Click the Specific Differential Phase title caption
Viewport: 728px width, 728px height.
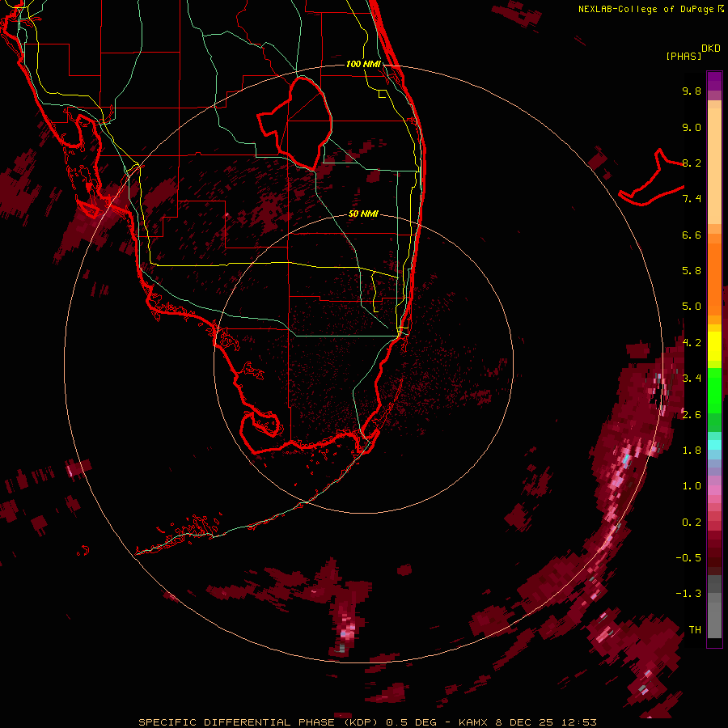pyautogui.click(x=367, y=722)
